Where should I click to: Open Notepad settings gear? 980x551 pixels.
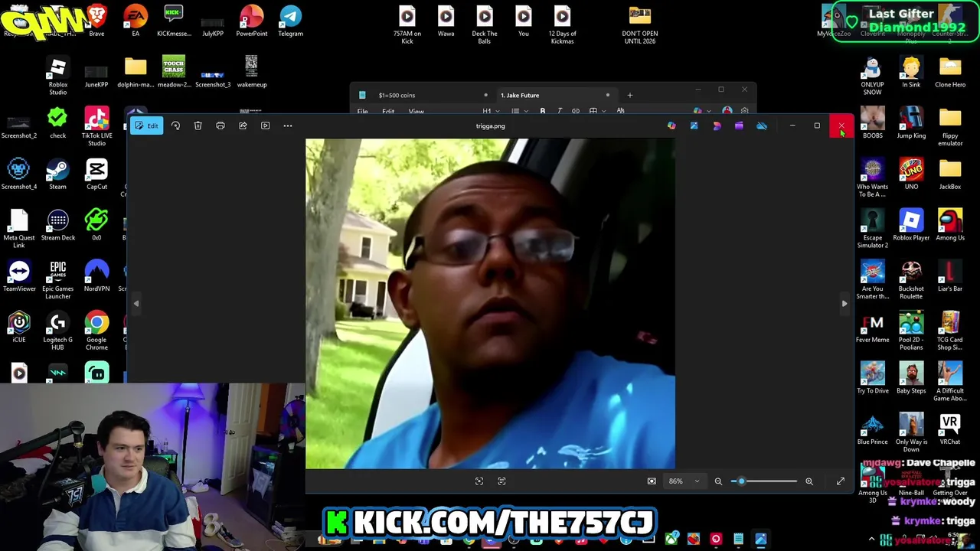[744, 112]
